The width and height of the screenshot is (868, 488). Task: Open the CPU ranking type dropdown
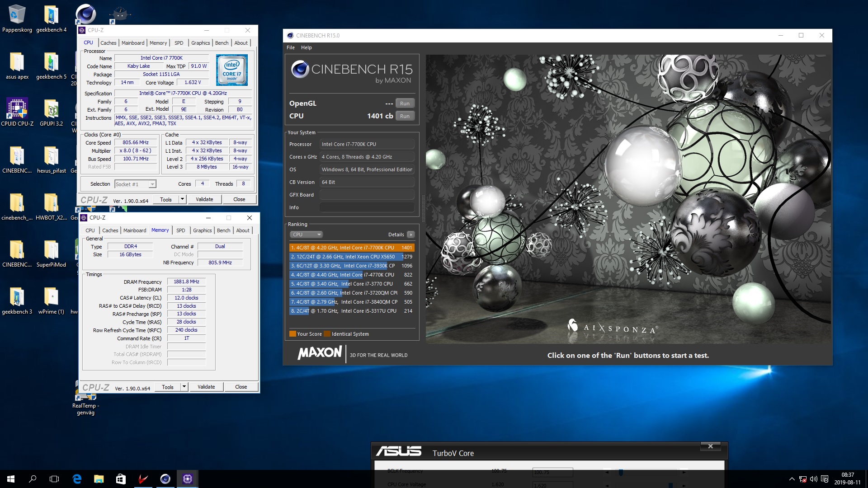click(306, 235)
